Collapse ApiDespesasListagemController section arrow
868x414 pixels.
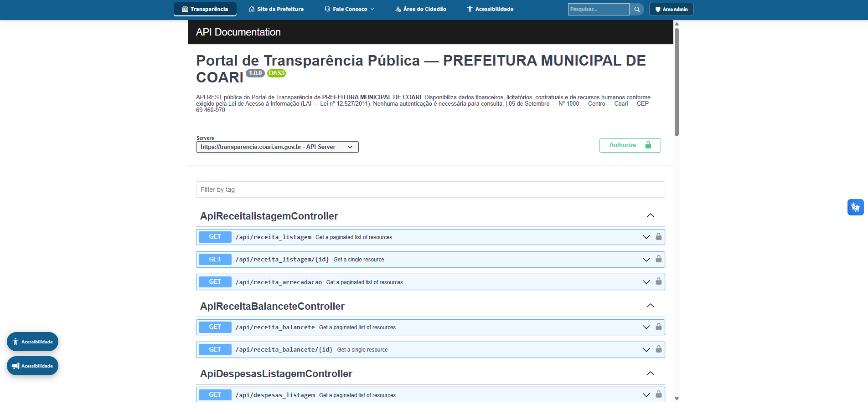651,373
